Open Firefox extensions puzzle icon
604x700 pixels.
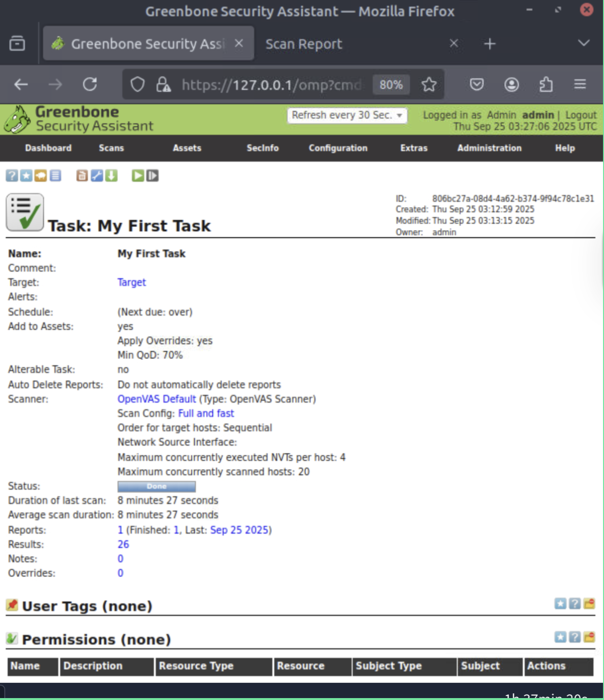coord(546,85)
